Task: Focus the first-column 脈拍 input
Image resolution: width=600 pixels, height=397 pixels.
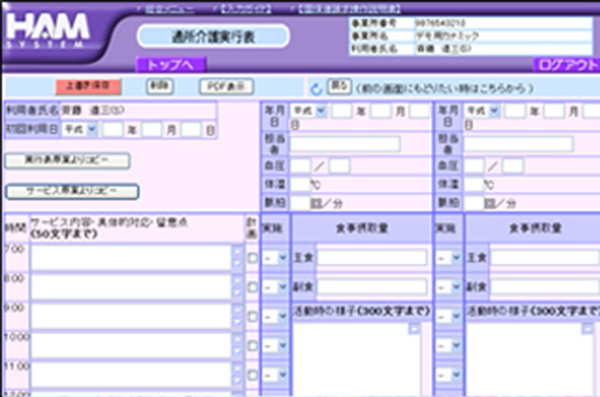Action: 300,203
